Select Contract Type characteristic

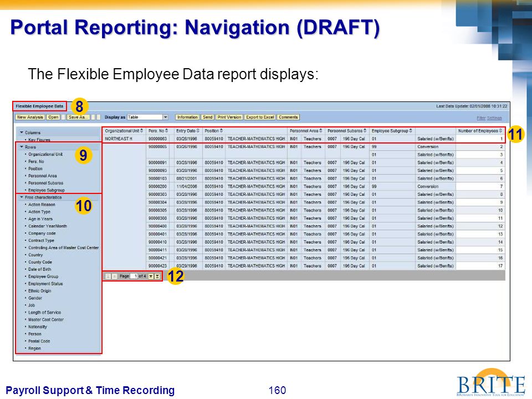[42, 241]
